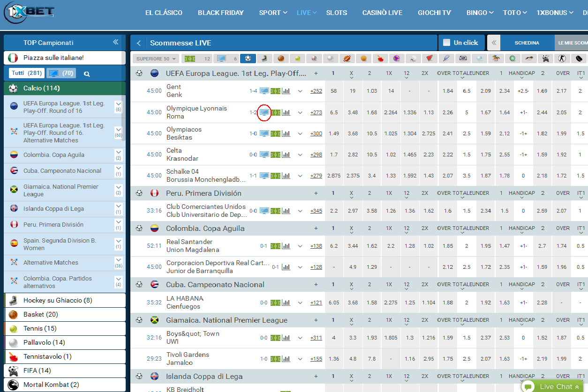Open Tennis (15) sport category
Screen dimensions: 588x392
point(65,328)
